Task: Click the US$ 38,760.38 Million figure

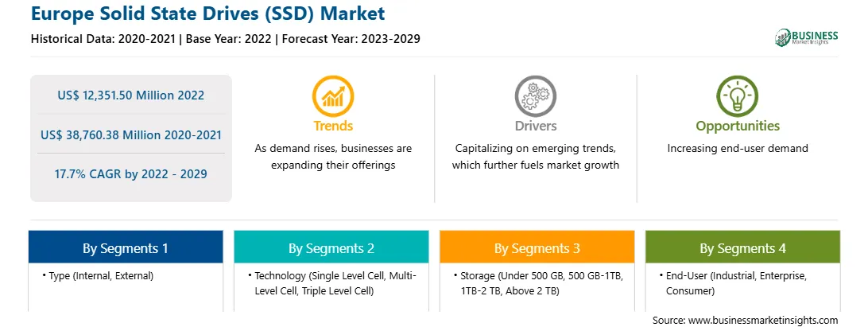Action: 130,134
